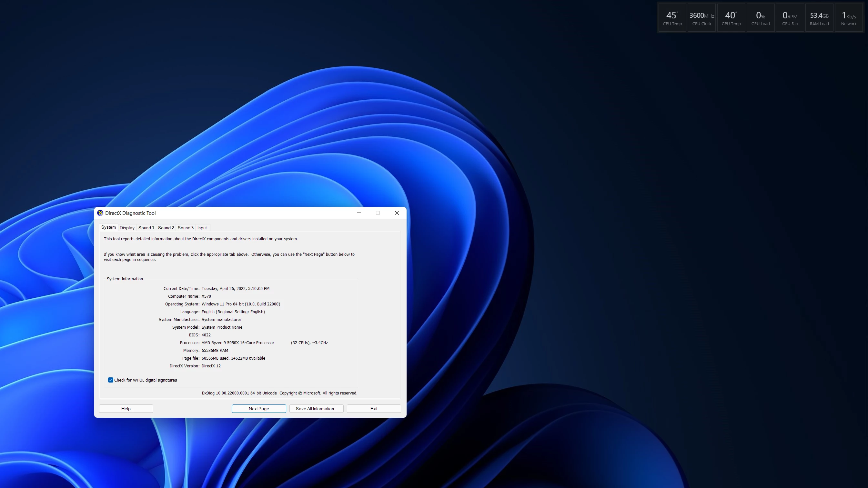Viewport: 868px width, 488px height.
Task: Click the Network speed widget tile
Action: point(848,18)
